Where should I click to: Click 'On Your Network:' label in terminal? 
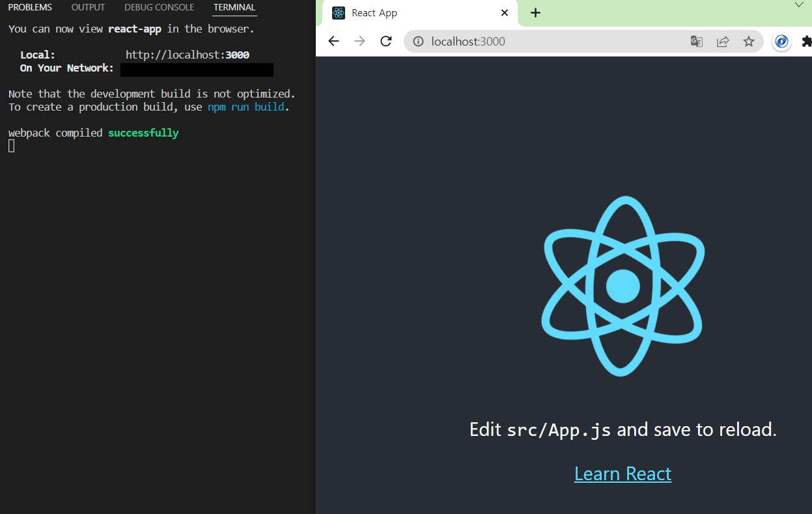[67, 68]
